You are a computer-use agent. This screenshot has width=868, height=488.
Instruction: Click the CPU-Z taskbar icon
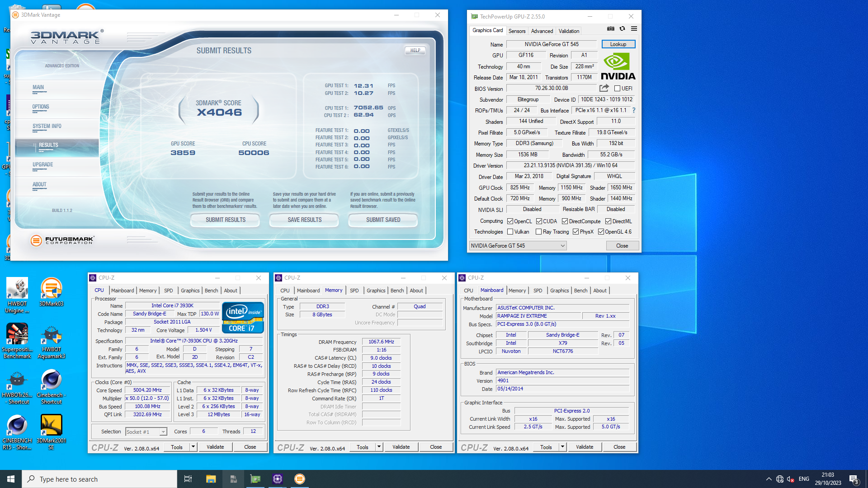278,479
